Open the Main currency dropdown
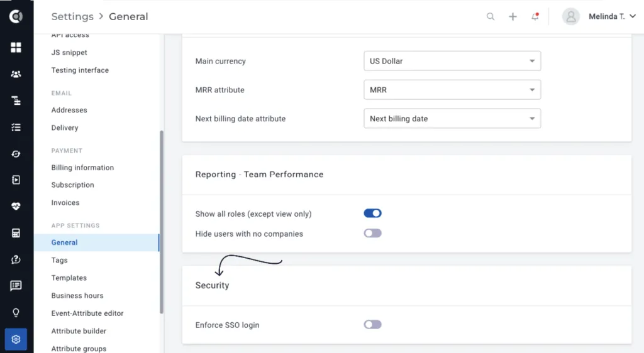644x353 pixels. (x=452, y=61)
